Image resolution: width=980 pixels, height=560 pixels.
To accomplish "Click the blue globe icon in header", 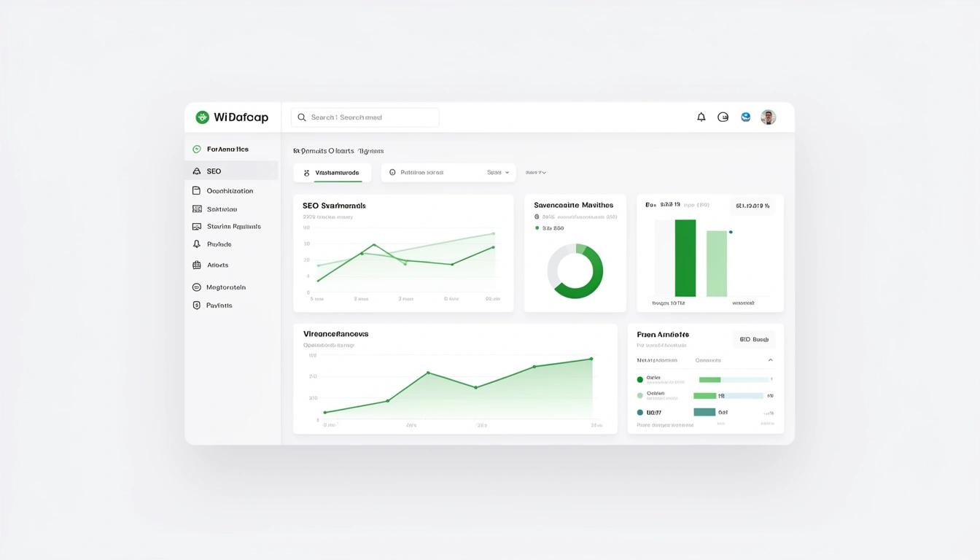I will pyautogui.click(x=745, y=117).
